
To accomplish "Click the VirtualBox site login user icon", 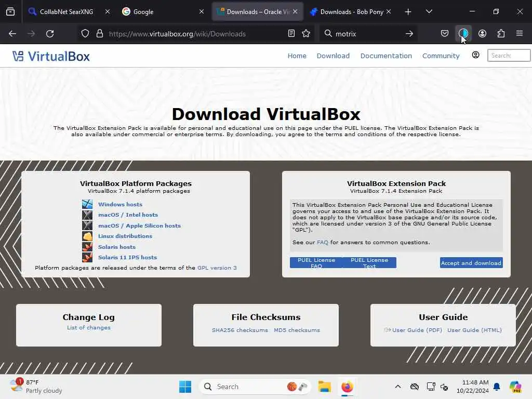I will click(x=476, y=55).
